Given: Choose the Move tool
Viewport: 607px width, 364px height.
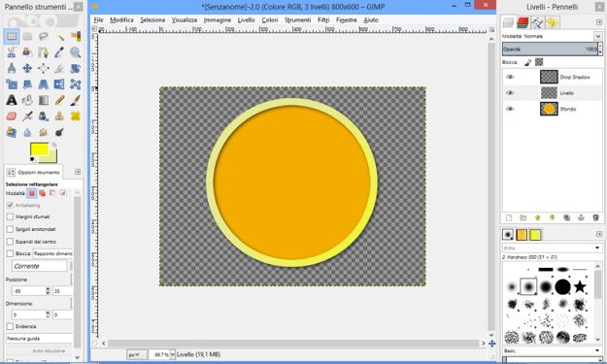Looking at the screenshot, I should point(27,69).
